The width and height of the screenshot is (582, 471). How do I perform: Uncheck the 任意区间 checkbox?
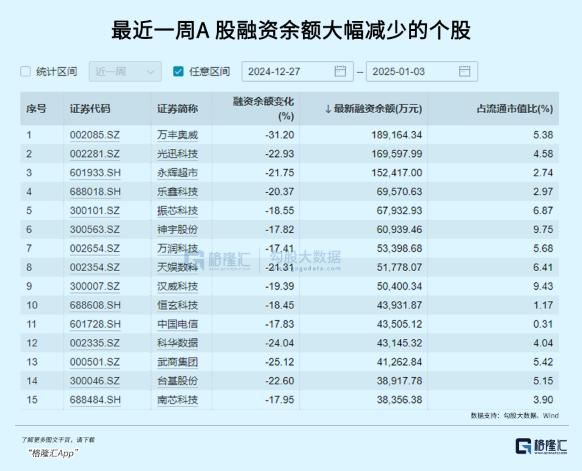(x=178, y=71)
